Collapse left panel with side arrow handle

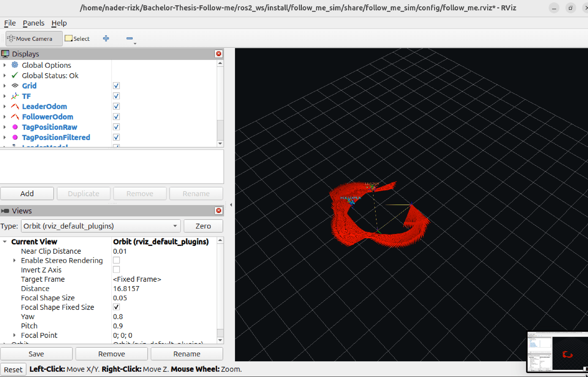point(231,205)
